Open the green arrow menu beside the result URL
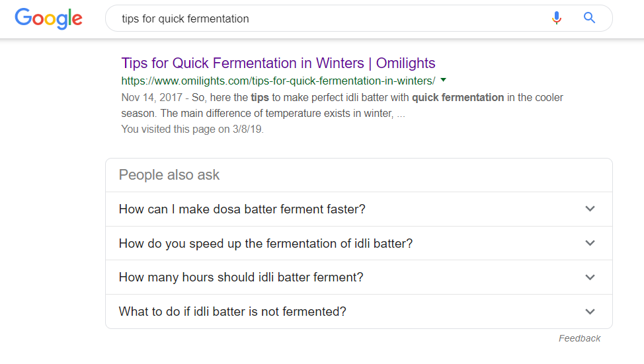The width and height of the screenshot is (644, 364). pyautogui.click(x=443, y=80)
